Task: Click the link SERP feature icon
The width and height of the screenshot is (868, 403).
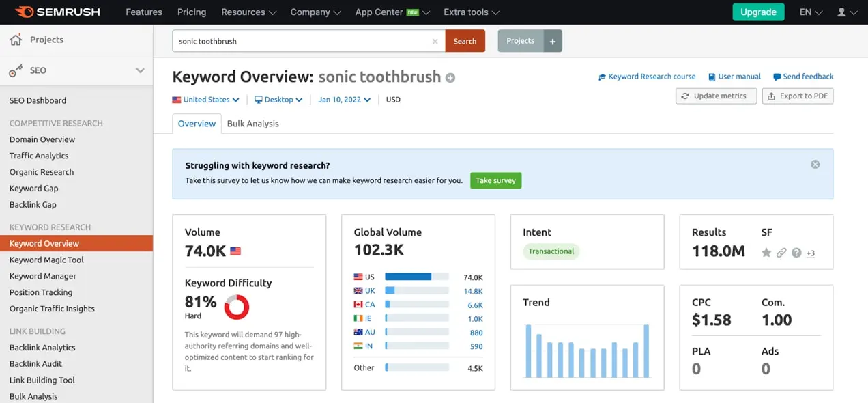Action: pyautogui.click(x=781, y=253)
